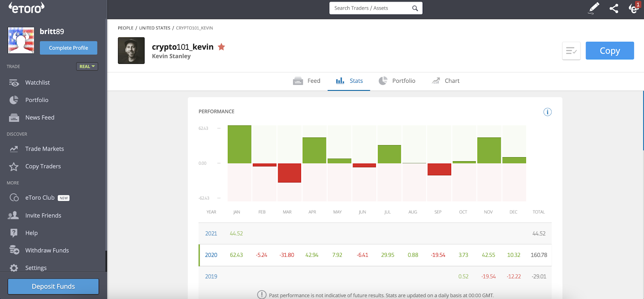This screenshot has height=299, width=644.
Task: Click the January bar in the performance chart
Action: pos(239,144)
